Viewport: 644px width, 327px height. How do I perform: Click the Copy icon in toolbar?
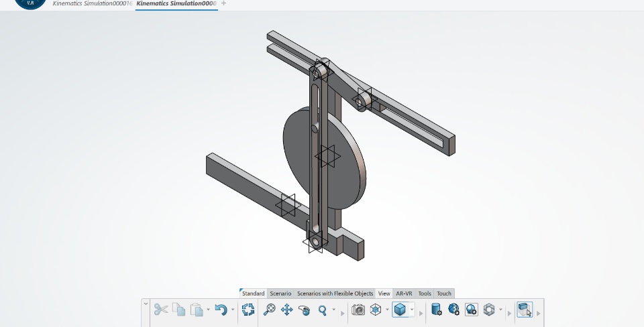[178, 310]
